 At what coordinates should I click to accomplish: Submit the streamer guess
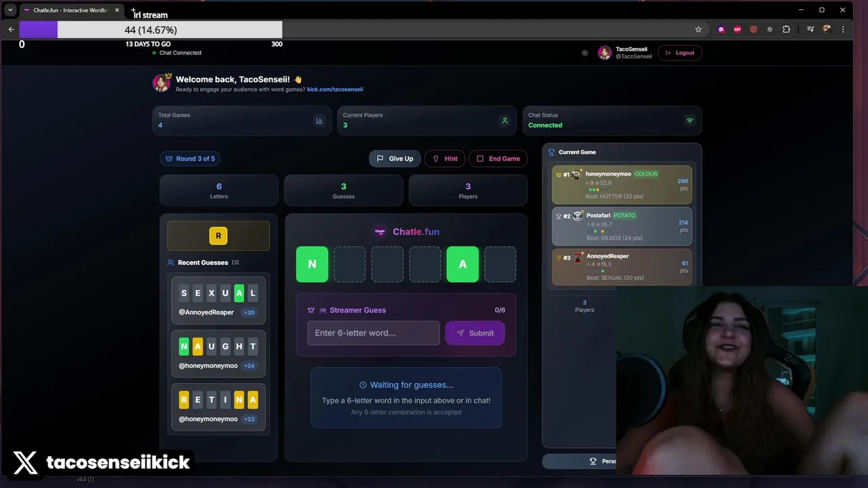(475, 333)
